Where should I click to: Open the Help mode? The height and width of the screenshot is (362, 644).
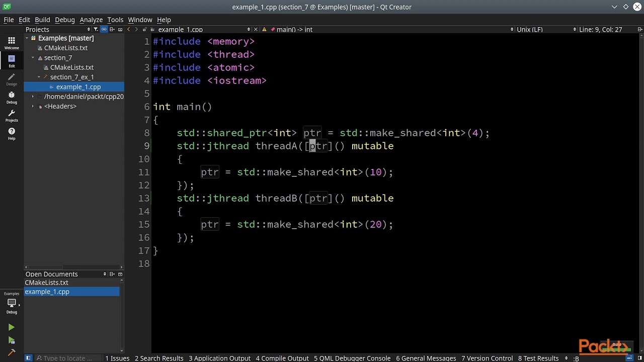[x=12, y=133]
